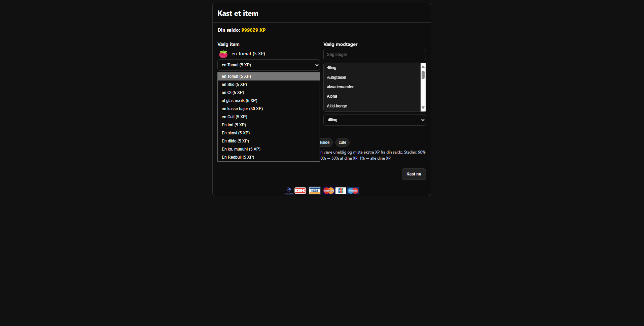Click the MobilePay payment icon
The height and width of the screenshot is (326, 644).
tap(289, 191)
